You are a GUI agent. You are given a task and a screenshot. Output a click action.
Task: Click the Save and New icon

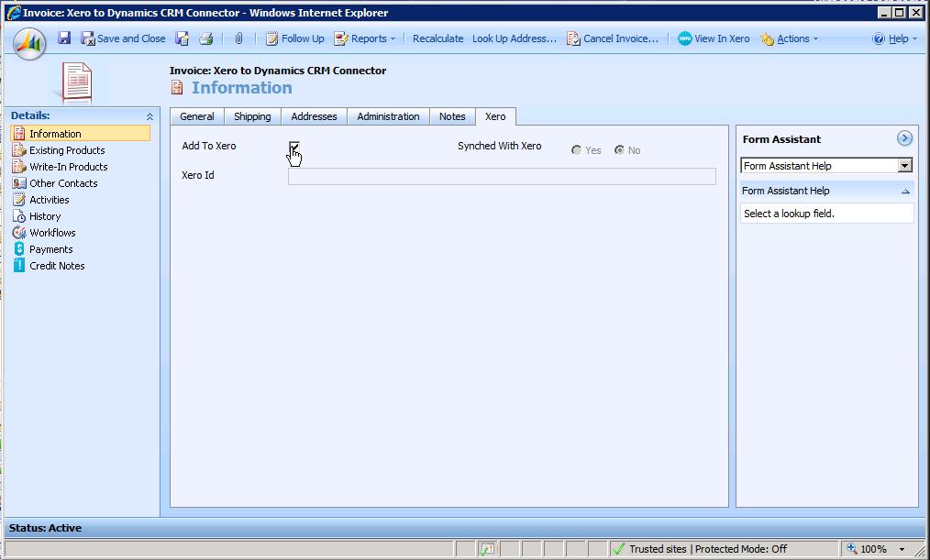pyautogui.click(x=183, y=38)
